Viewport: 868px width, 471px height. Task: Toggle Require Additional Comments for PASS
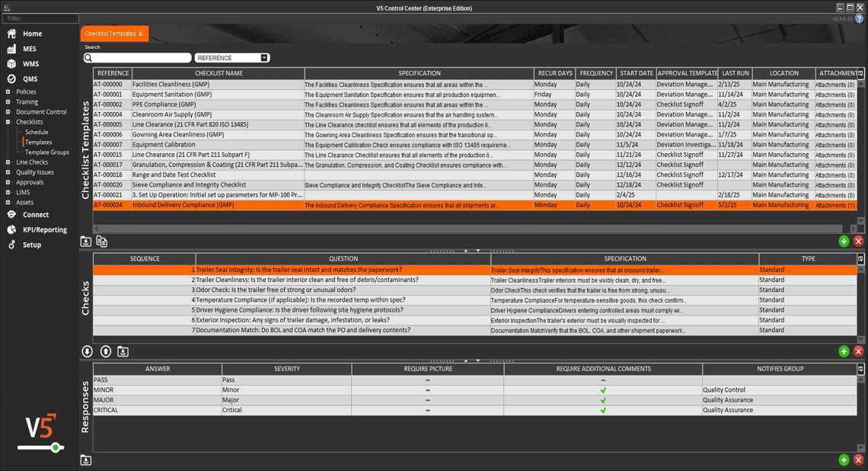603,380
